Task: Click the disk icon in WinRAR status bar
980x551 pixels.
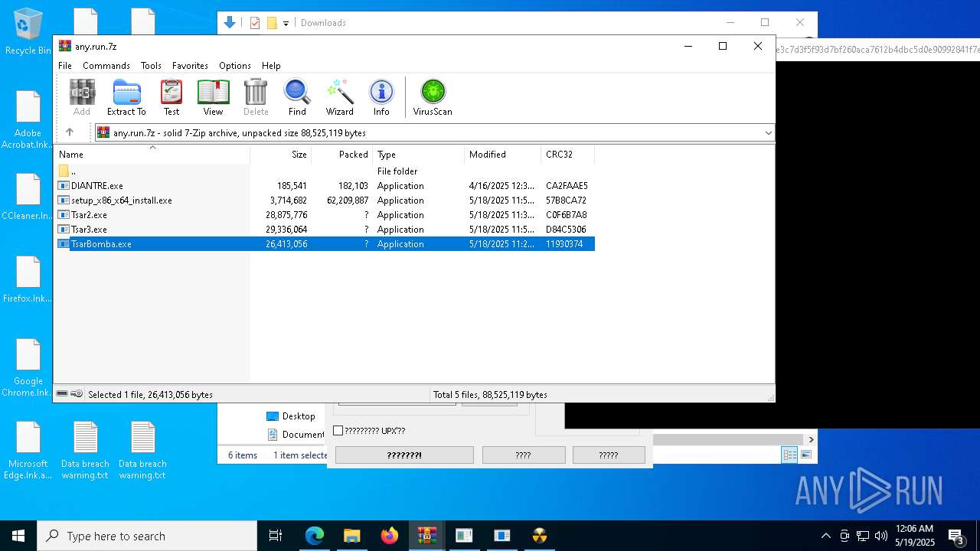Action: (x=62, y=394)
